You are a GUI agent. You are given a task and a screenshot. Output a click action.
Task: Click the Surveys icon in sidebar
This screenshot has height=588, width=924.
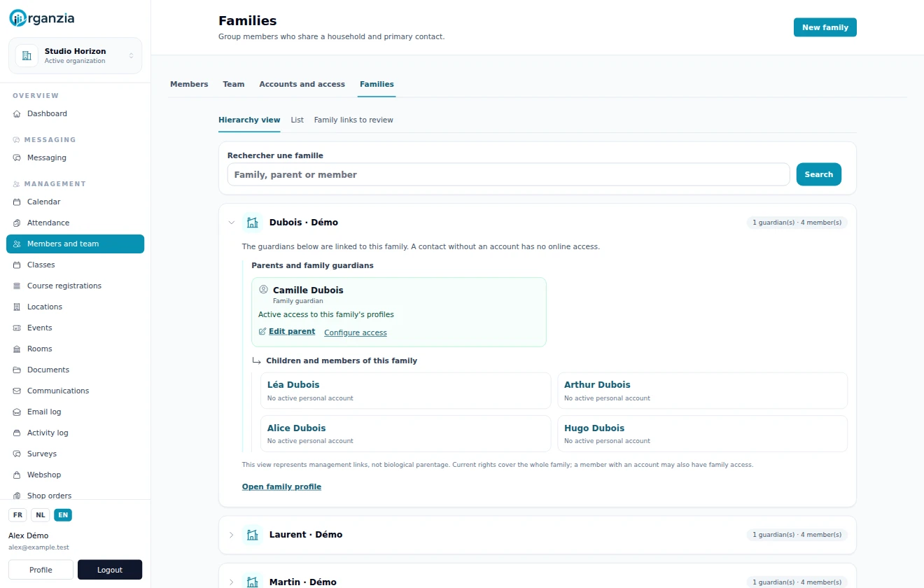17,454
